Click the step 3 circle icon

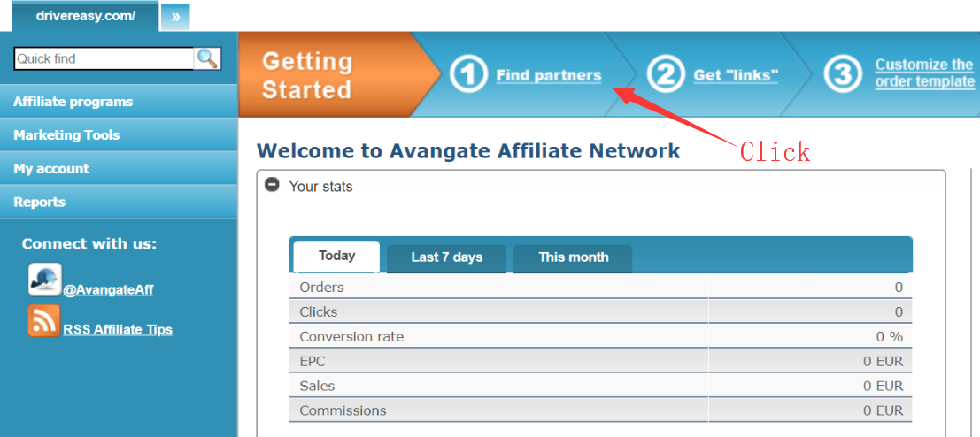843,74
